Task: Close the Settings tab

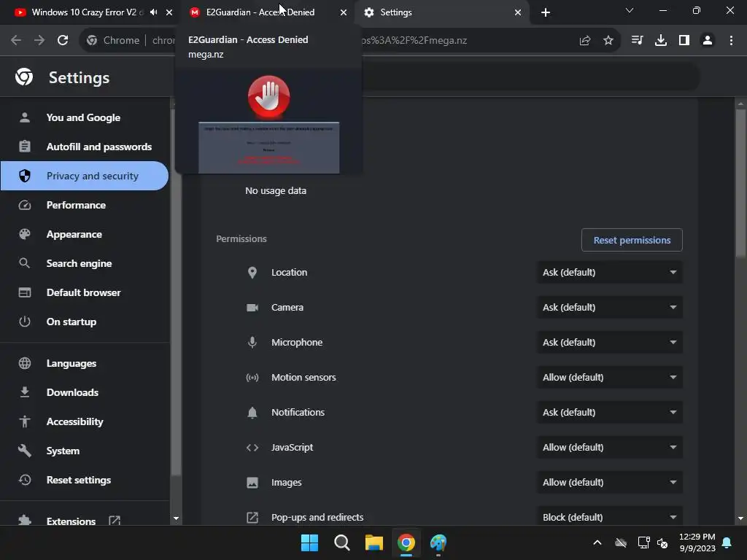Action: (x=518, y=12)
